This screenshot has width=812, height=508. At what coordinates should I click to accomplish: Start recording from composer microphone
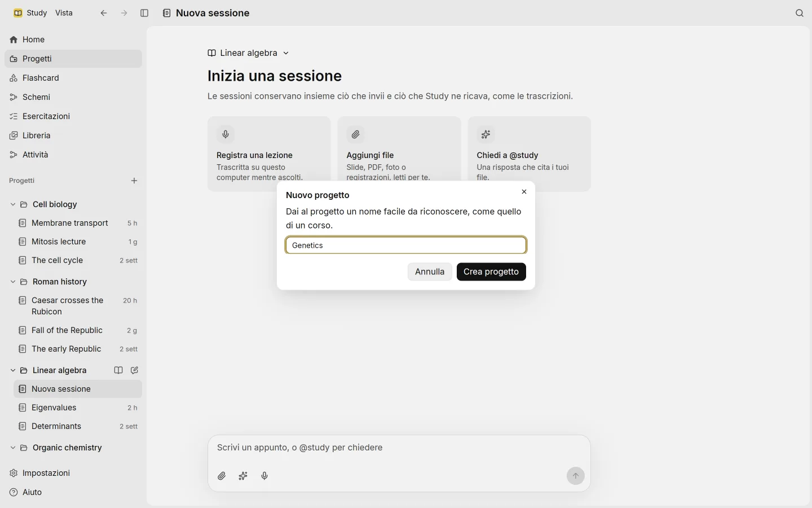point(264,476)
